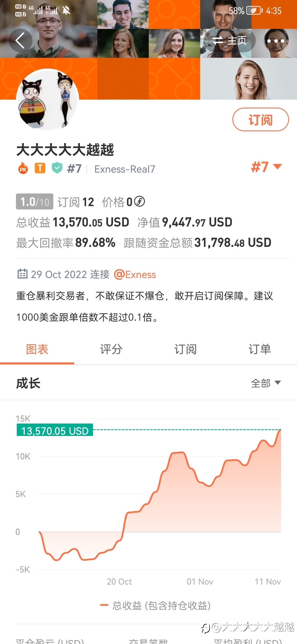The height and width of the screenshot is (644, 297).
Task: Tap the green verified shield icon
Action: click(57, 168)
